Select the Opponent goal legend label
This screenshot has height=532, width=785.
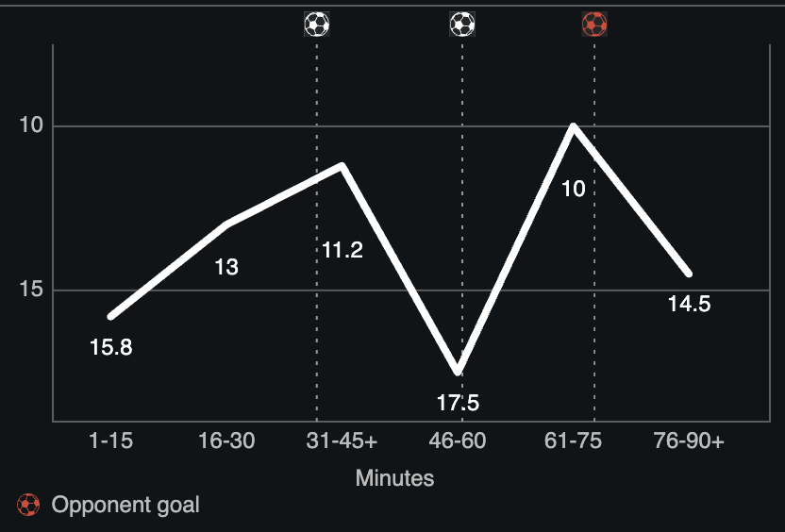(125, 505)
